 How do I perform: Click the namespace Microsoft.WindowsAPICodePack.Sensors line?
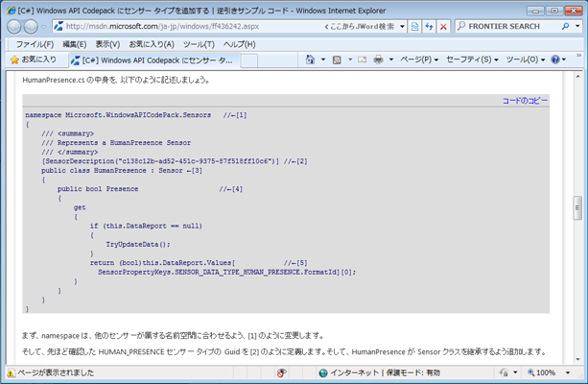pyautogui.click(x=136, y=115)
